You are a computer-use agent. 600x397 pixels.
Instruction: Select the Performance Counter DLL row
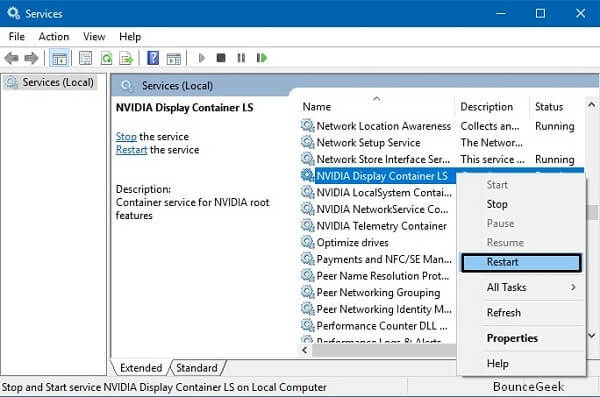click(x=377, y=326)
